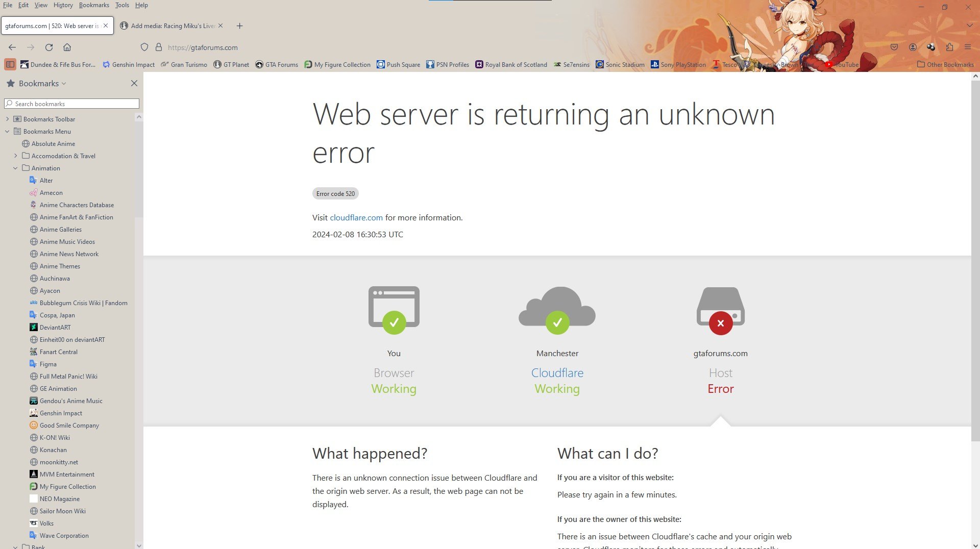Expand the Bookmarks Toolbar tree node

(7, 119)
